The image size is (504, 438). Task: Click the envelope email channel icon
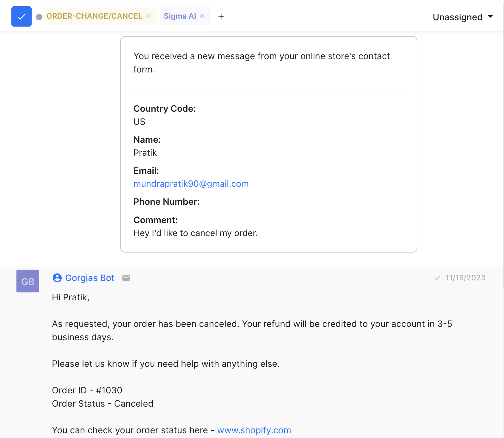click(126, 278)
